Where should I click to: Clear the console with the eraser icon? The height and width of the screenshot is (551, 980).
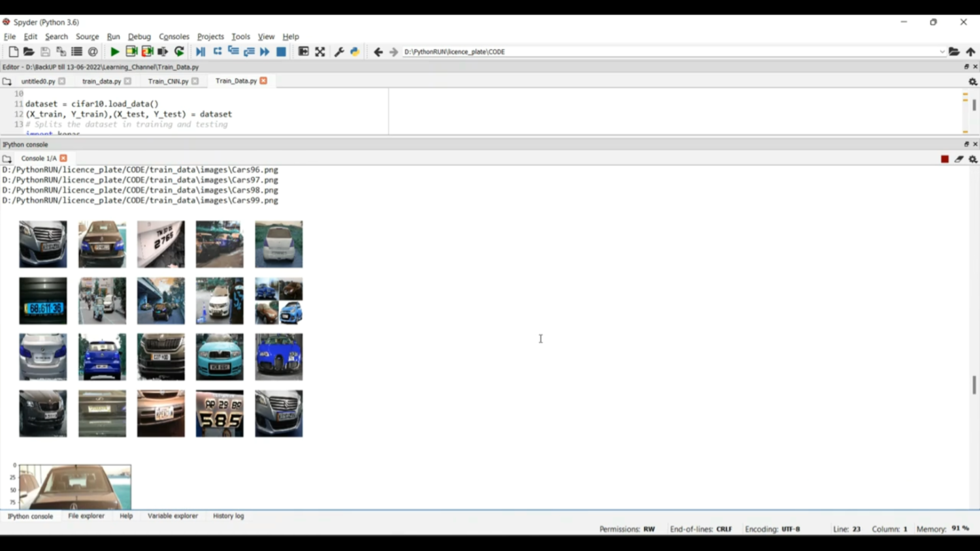click(x=958, y=159)
